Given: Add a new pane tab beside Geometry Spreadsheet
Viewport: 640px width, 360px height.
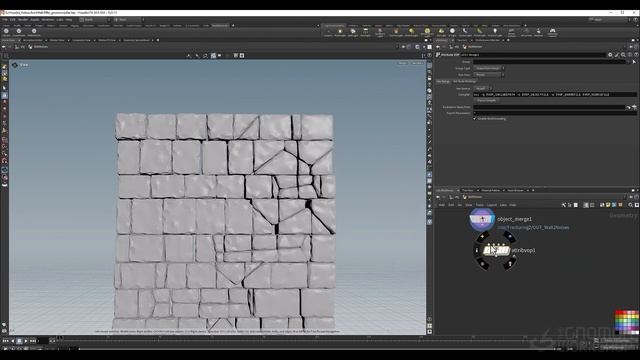Looking at the screenshot, I should 158,40.
